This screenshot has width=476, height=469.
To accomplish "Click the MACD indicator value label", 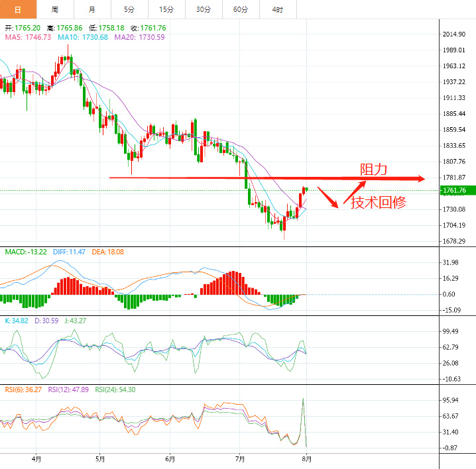I will point(26,252).
